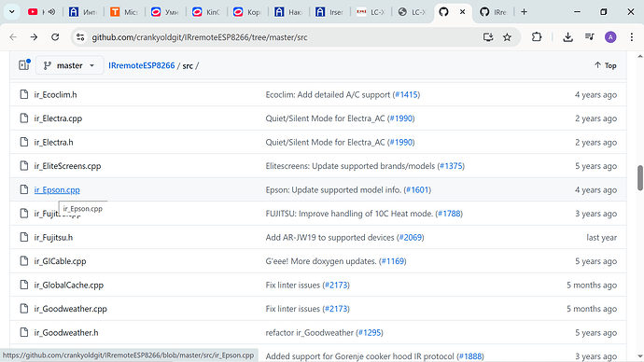Open the master branch dropdown
This screenshot has width=644, height=362.
coord(69,65)
